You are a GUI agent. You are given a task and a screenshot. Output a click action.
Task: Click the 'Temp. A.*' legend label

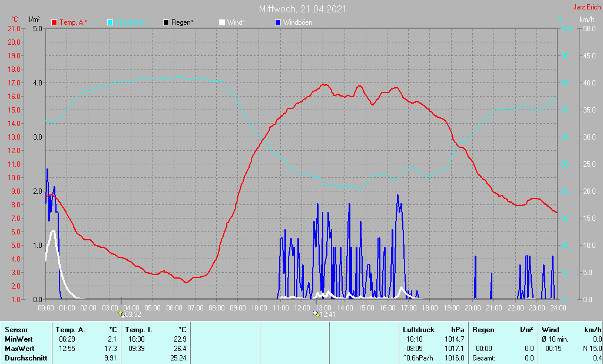tap(74, 22)
